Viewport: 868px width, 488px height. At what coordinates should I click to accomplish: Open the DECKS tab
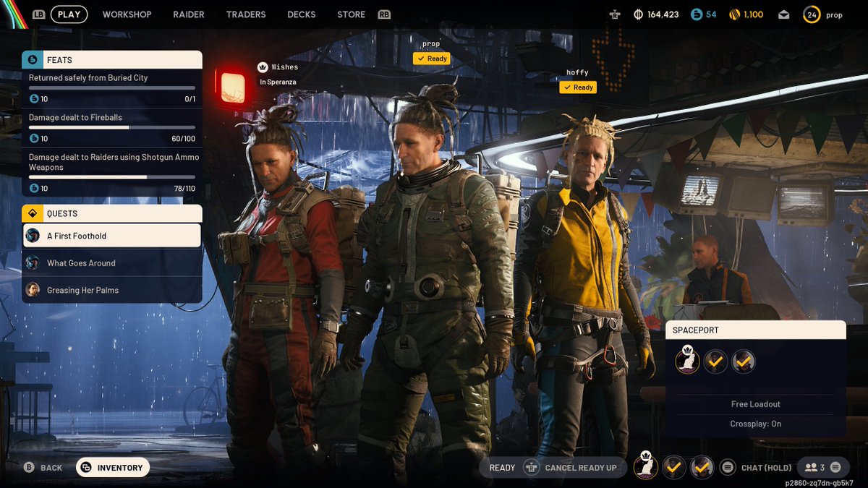302,14
